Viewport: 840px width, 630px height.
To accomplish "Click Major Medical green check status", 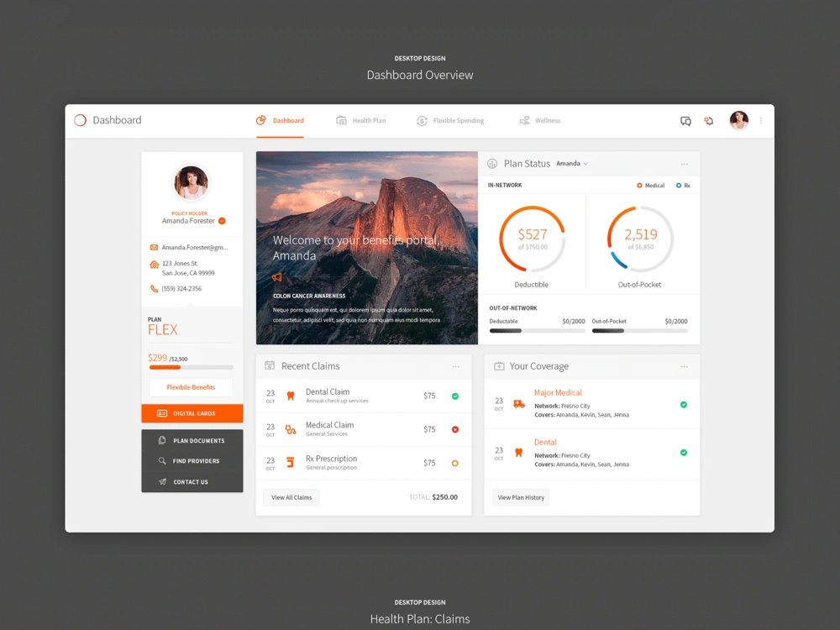I will coord(684,405).
